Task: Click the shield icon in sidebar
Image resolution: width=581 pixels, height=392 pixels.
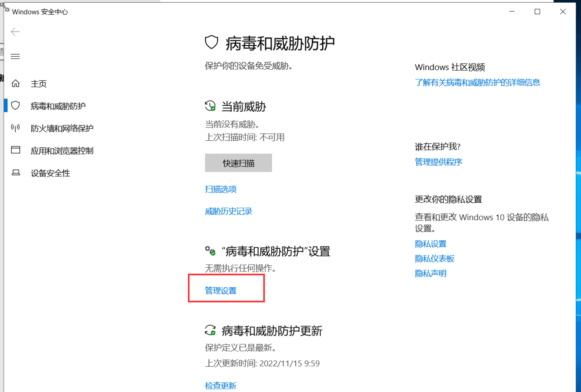Action: (15, 106)
